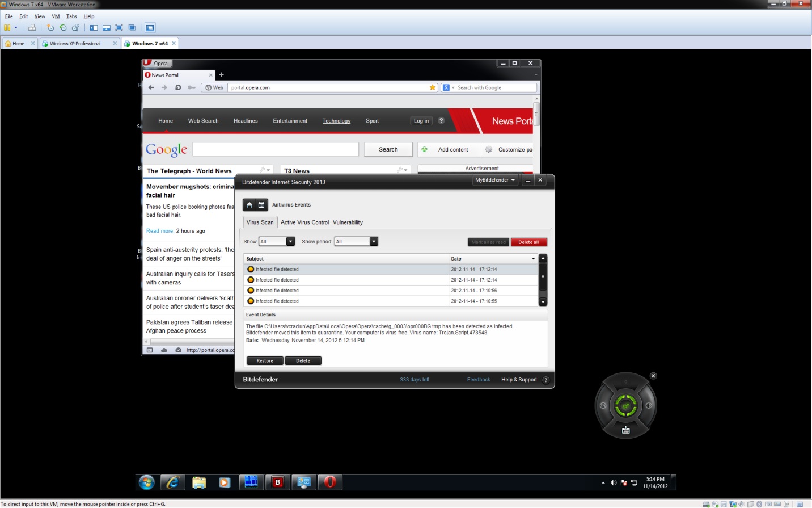Image resolution: width=812 pixels, height=508 pixels.
Task: Click the Date column sort arrow
Action: 533,259
